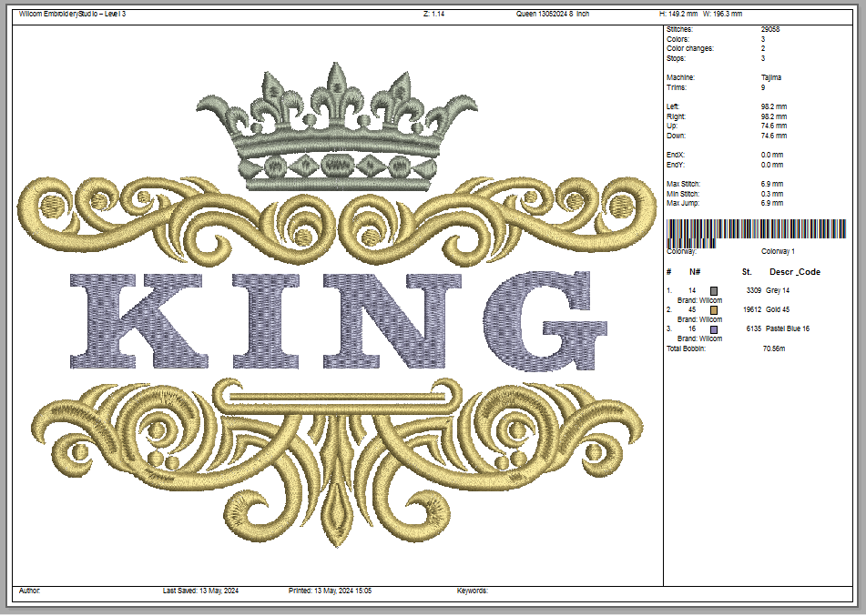This screenshot has width=866, height=616.
Task: Select the Gold 45 thread color swatch
Action: (714, 310)
